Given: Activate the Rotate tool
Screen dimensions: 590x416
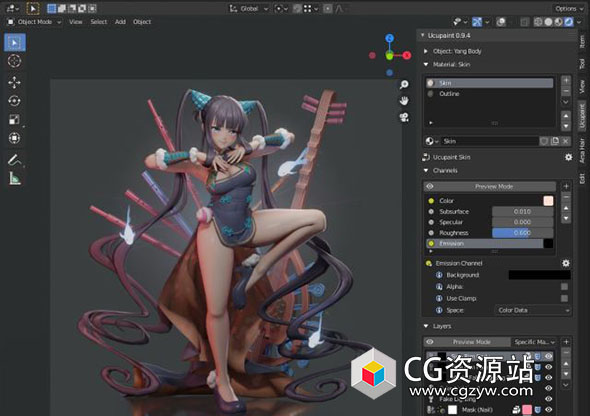Looking at the screenshot, I should pyautogui.click(x=15, y=101).
